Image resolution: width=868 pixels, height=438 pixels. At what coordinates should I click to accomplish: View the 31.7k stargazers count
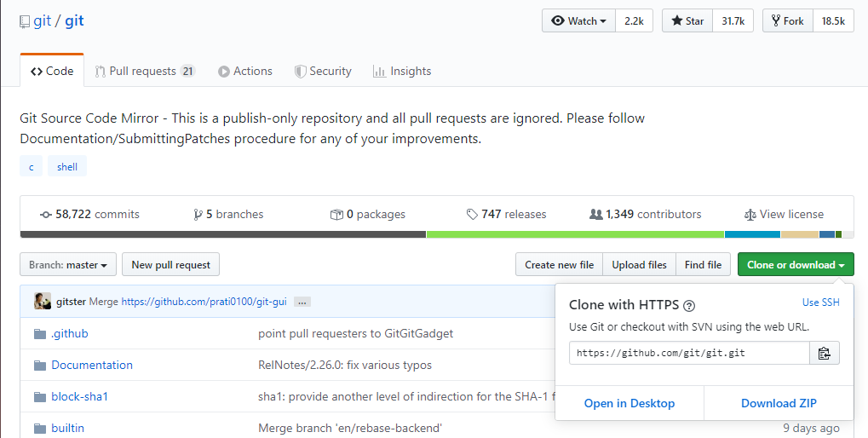click(x=733, y=21)
